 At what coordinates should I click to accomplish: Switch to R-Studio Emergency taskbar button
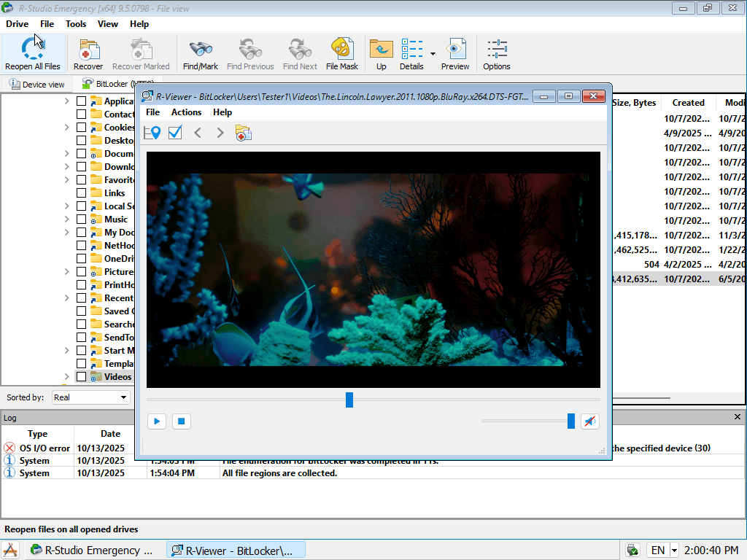[92, 551]
